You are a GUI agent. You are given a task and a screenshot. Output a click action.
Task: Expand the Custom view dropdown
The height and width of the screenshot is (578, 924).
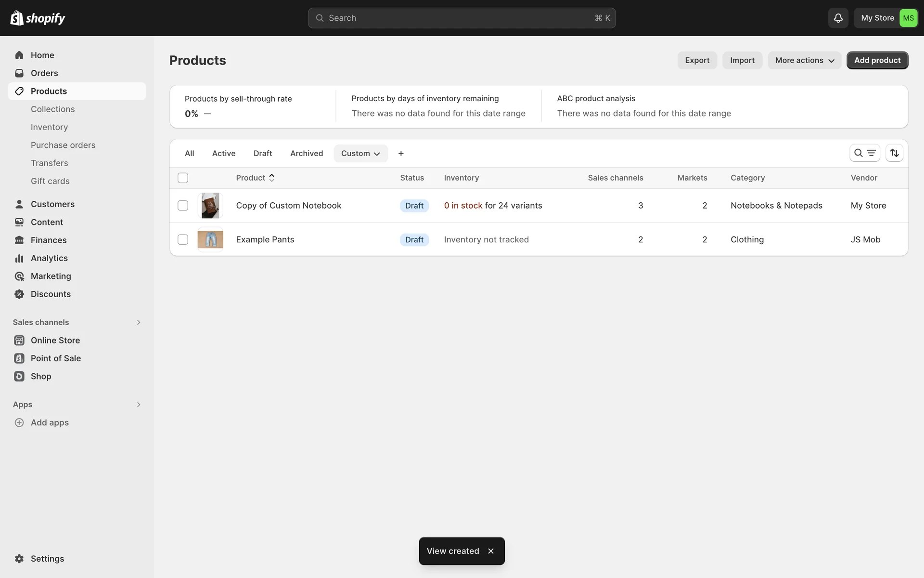click(360, 154)
